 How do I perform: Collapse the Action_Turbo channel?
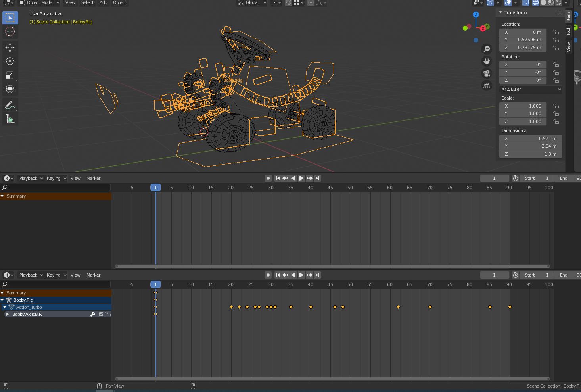(x=4, y=307)
